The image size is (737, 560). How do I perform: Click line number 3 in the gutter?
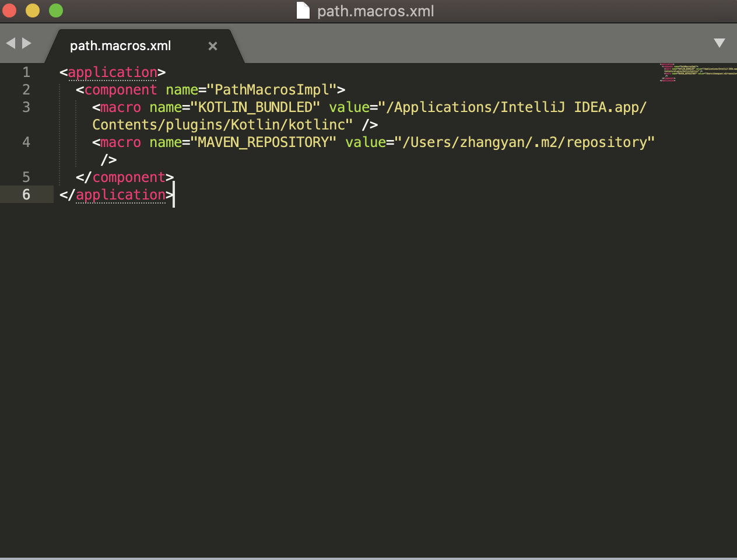[x=26, y=107]
